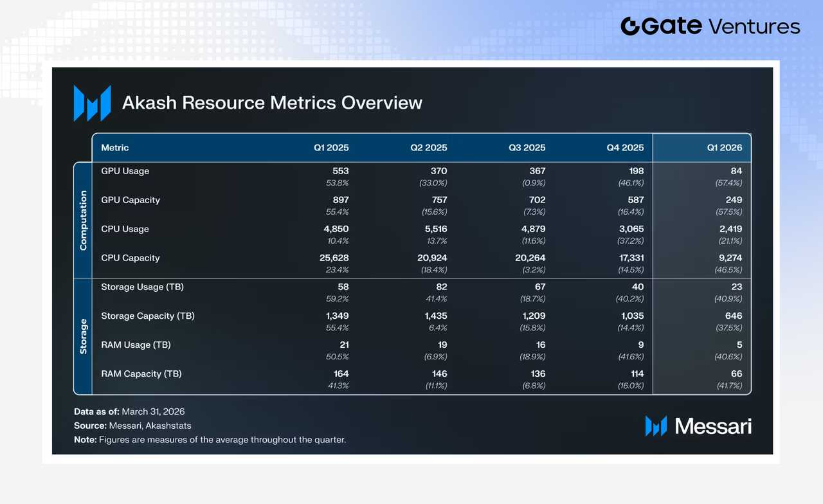
Task: Click the Q1 2026 RAM Capacity value 66
Action: point(736,373)
